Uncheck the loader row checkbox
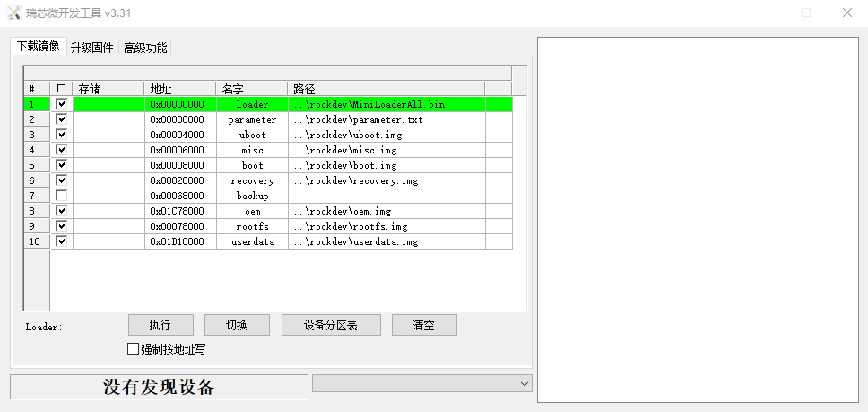Viewport: 868px width, 412px height. tap(62, 103)
